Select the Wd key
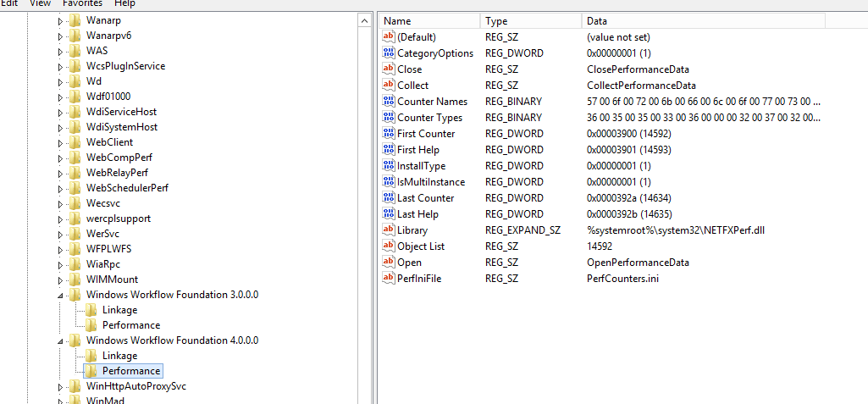 [x=93, y=81]
